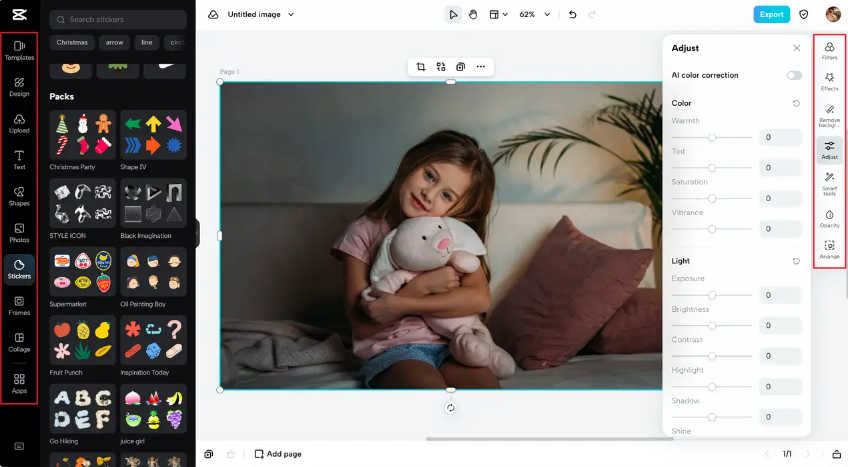This screenshot has width=848, height=467.
Task: Click Add page button
Action: [278, 454]
